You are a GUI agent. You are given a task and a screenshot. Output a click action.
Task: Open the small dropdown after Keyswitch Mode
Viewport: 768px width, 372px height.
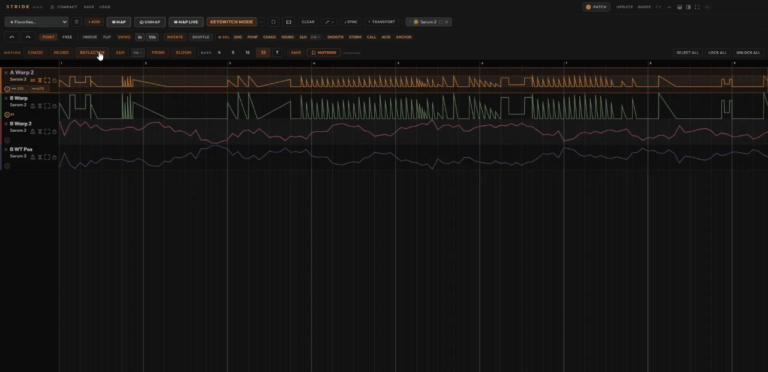pyautogui.click(x=261, y=22)
